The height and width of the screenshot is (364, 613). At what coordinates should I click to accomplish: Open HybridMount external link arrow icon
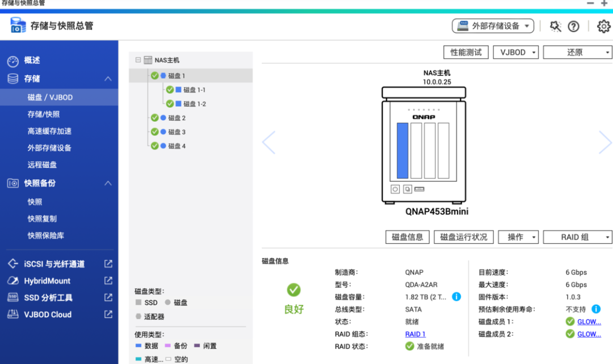coord(108,281)
